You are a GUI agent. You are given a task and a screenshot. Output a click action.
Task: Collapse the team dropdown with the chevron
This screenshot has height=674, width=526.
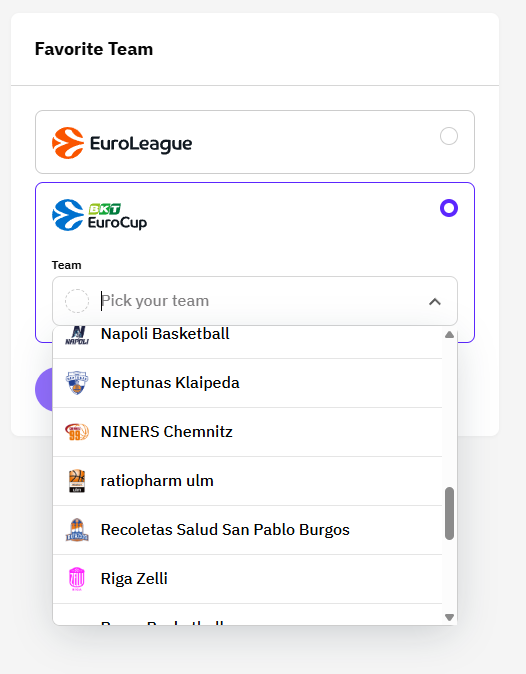point(435,301)
